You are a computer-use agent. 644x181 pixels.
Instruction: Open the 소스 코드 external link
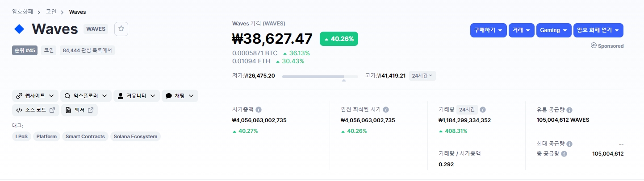(x=35, y=110)
